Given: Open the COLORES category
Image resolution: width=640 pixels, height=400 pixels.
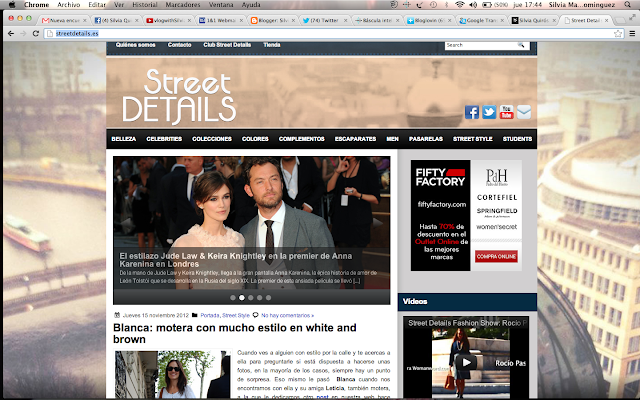Looking at the screenshot, I should [255, 139].
